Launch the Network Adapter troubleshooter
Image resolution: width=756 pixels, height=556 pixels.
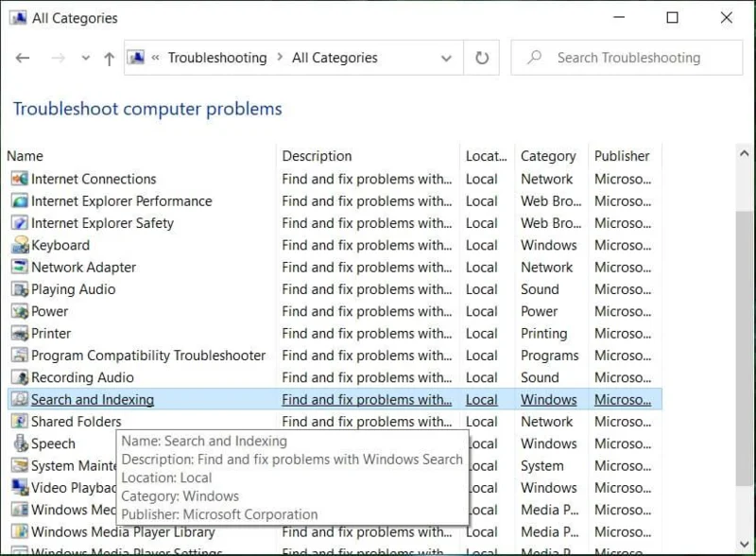(x=83, y=268)
